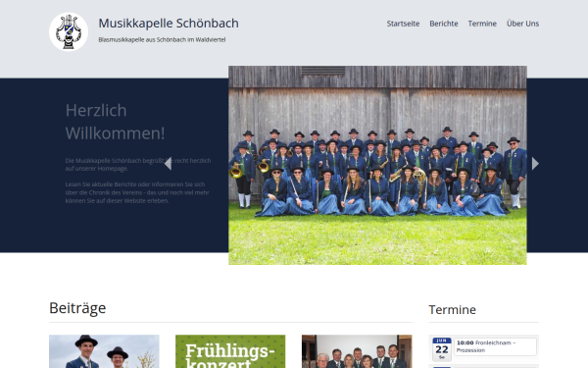Navigate to Über Uns

(522, 24)
